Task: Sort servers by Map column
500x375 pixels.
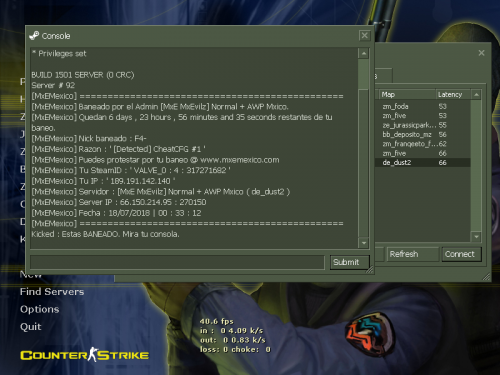Action: click(407, 95)
